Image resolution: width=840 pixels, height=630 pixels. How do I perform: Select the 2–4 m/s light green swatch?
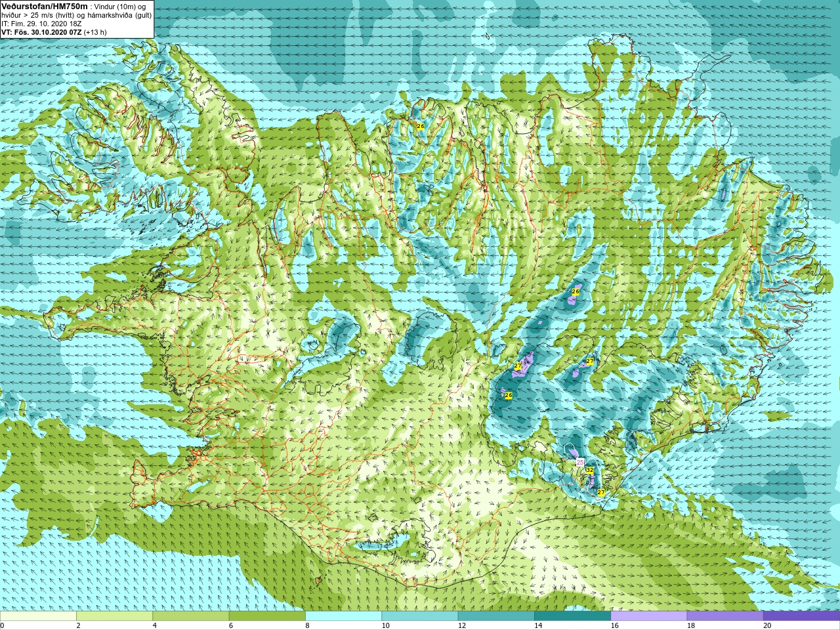click(114, 616)
